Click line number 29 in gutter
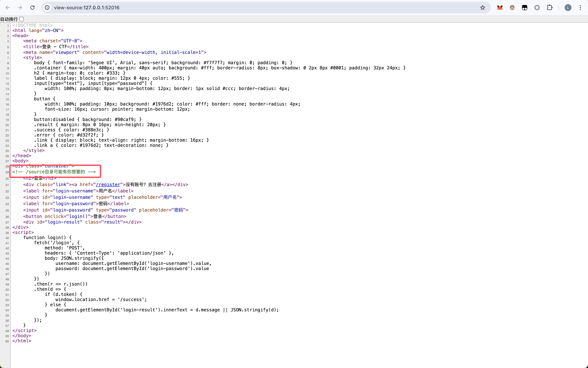The image size is (588, 368). (7, 172)
